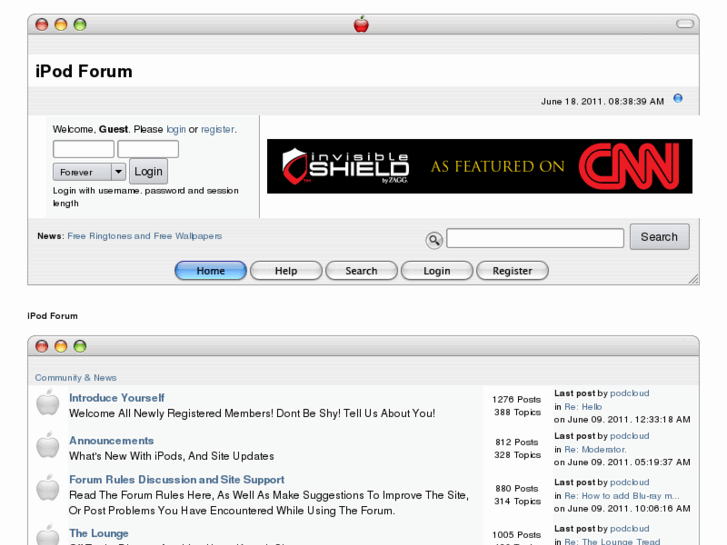727x545 pixels.
Task: Click the Search button beside search box
Action: point(659,237)
